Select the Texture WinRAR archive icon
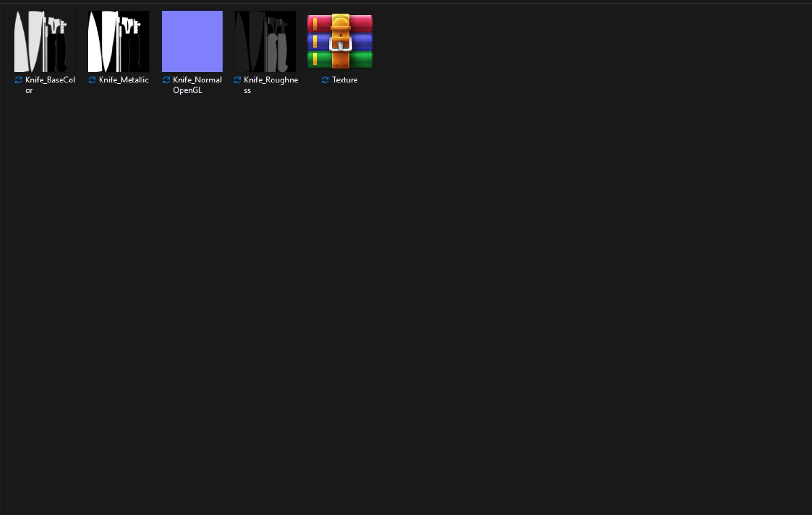 point(340,41)
